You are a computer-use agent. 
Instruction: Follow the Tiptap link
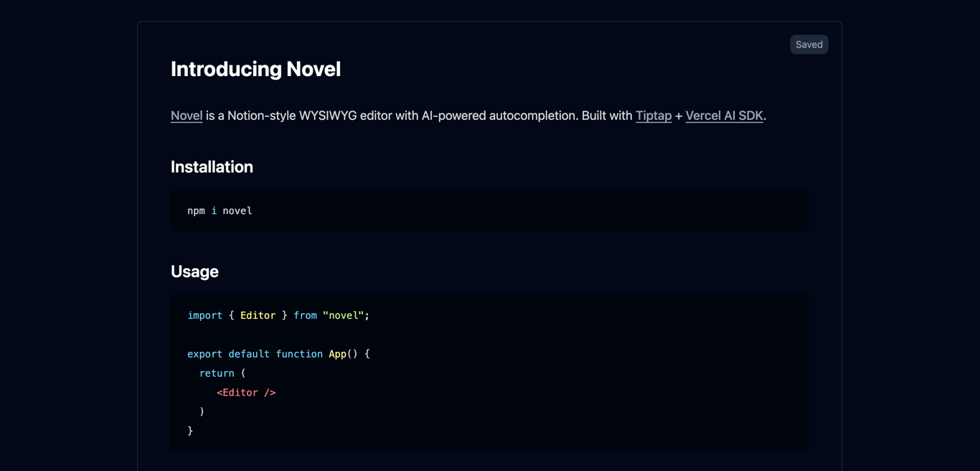(653, 116)
